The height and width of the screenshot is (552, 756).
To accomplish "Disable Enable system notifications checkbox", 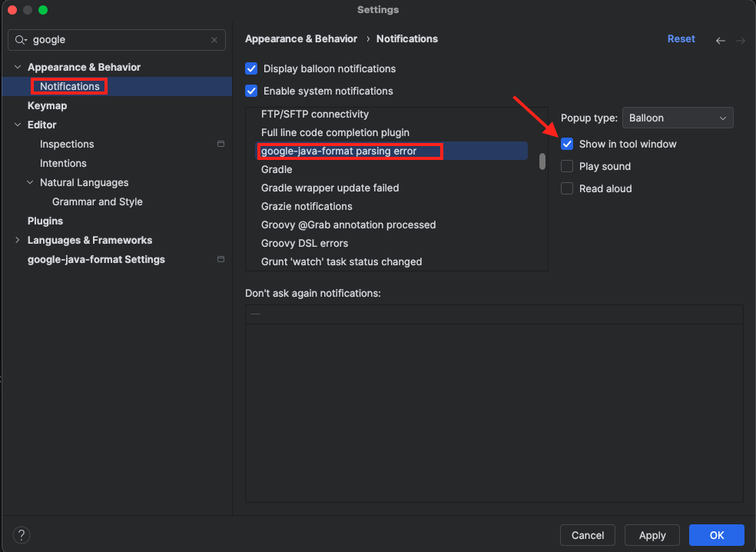I will (251, 91).
